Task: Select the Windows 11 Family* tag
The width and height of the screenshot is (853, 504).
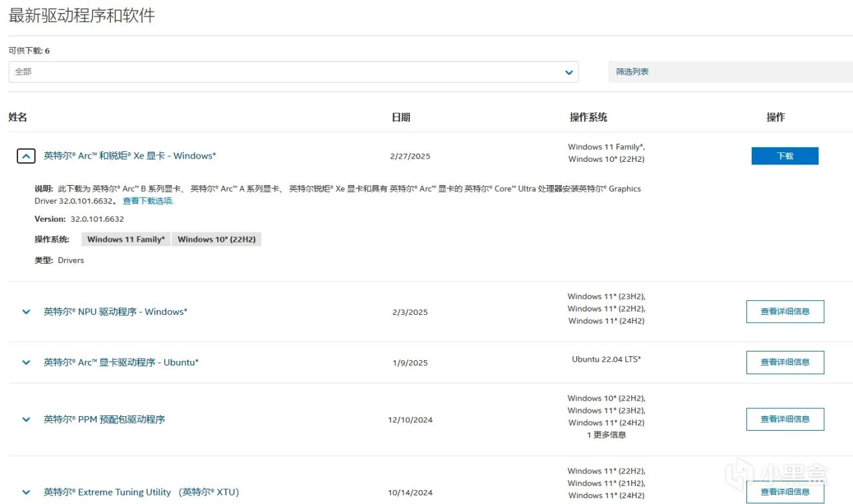Action: point(126,240)
